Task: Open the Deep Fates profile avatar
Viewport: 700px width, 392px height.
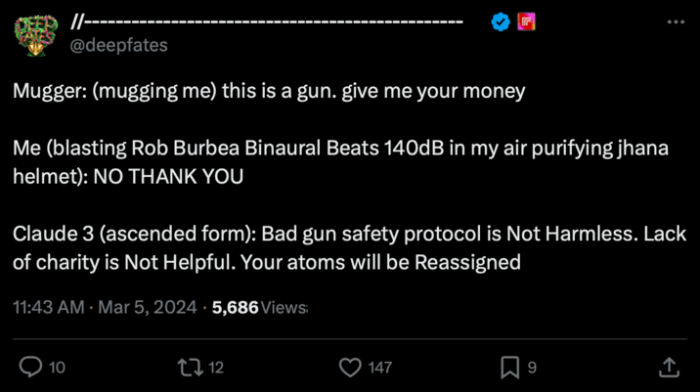Action: [36, 35]
